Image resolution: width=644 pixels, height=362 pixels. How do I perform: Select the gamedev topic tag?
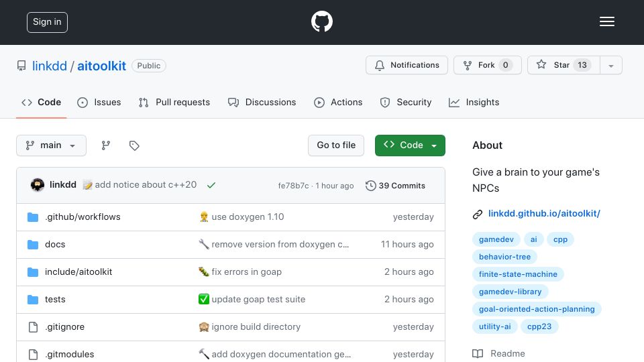tap(496, 239)
